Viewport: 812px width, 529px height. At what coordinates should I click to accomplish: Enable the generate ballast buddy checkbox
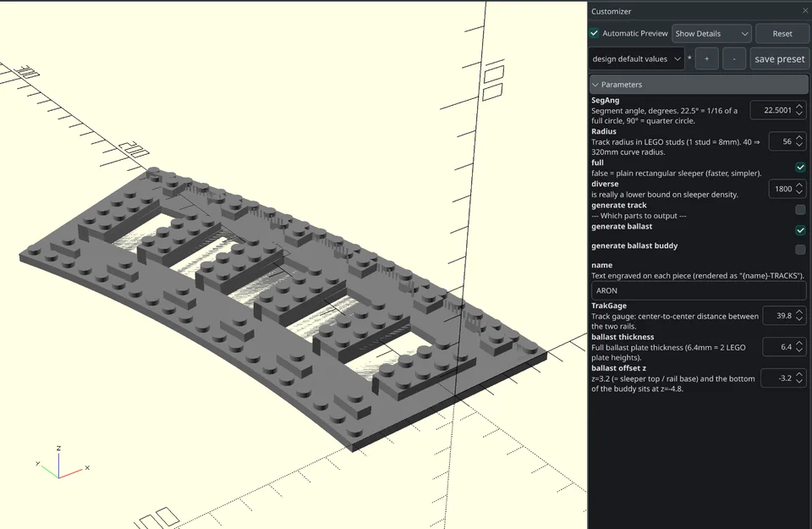pos(800,250)
